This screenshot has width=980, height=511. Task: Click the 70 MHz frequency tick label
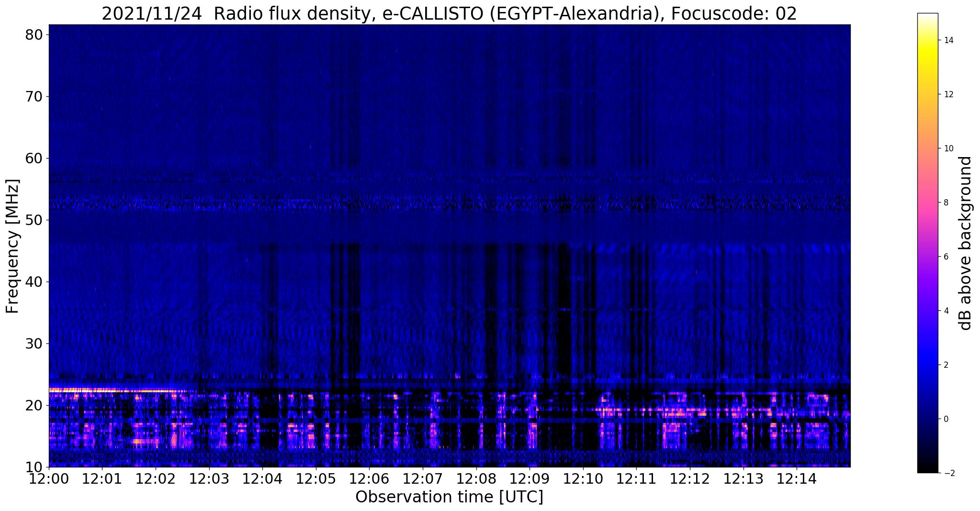pyautogui.click(x=35, y=96)
